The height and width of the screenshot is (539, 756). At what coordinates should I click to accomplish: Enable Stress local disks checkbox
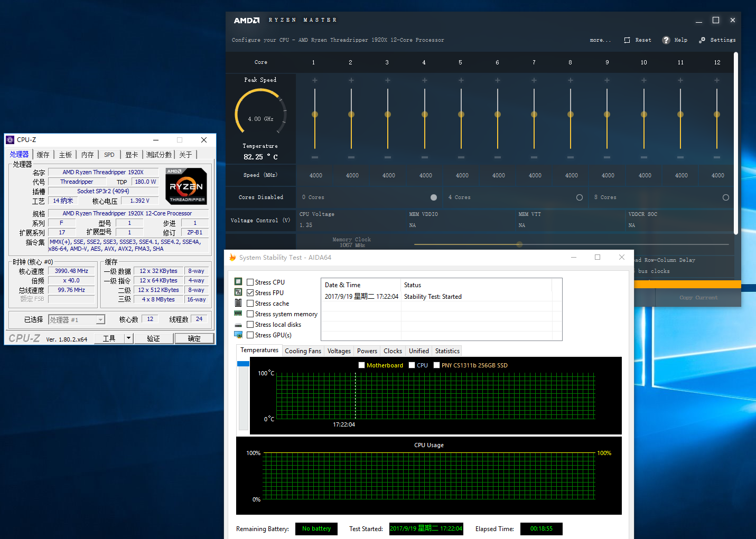[x=250, y=325]
